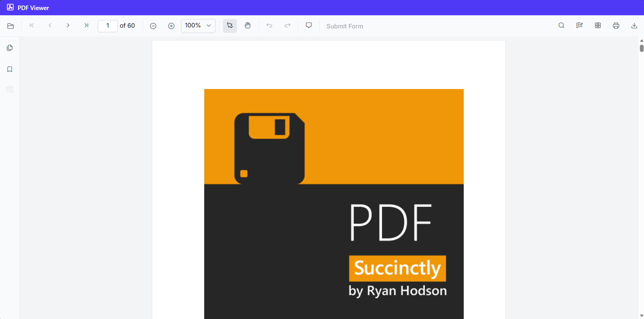Image resolution: width=644 pixels, height=319 pixels.
Task: Click the large "PDF" cover text
Action: click(x=391, y=222)
